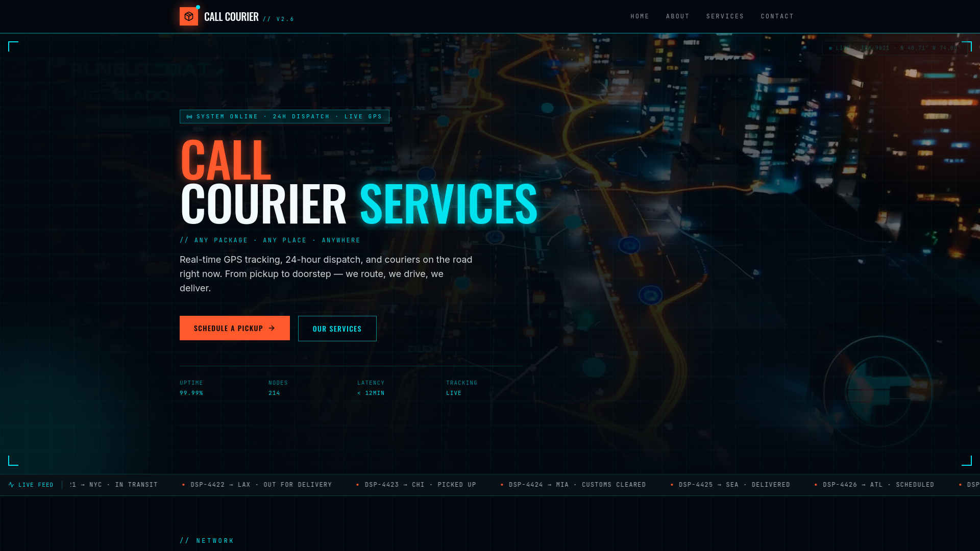
Task: Open the Services nav item
Action: click(x=725, y=16)
